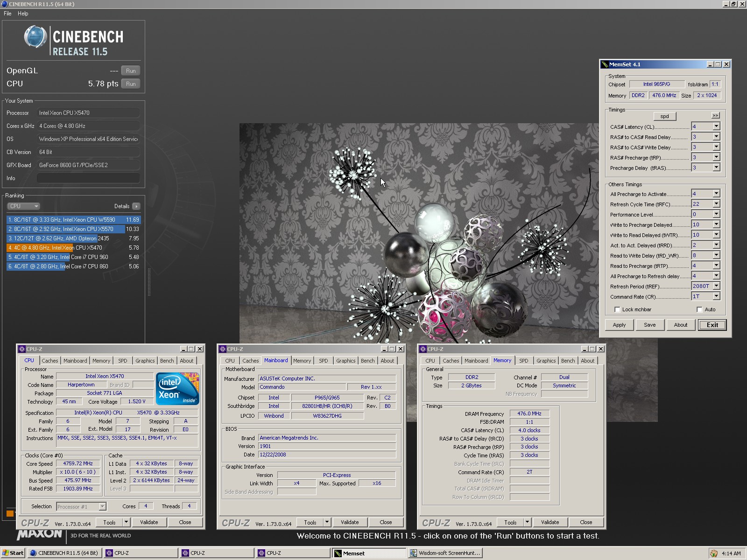Click the spd button in MemSet Timings
The height and width of the screenshot is (560, 747).
(x=664, y=116)
